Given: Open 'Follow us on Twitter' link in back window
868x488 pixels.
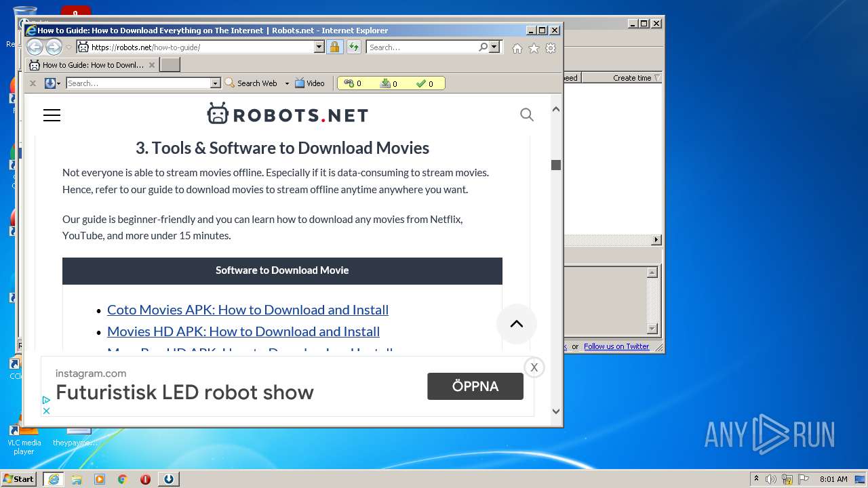Looking at the screenshot, I should [x=616, y=346].
